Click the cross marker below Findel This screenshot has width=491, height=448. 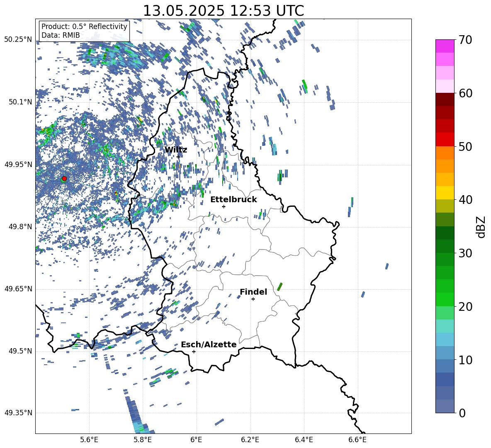tap(253, 299)
